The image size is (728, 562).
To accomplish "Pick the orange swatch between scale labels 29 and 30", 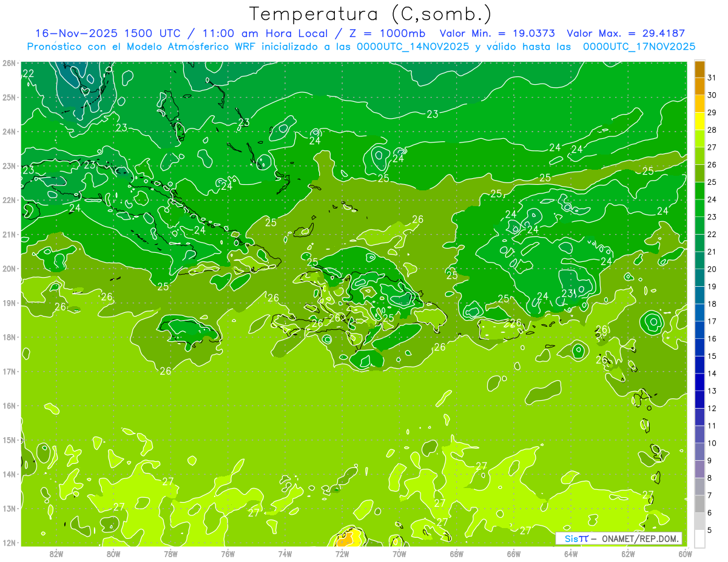I will point(699,104).
